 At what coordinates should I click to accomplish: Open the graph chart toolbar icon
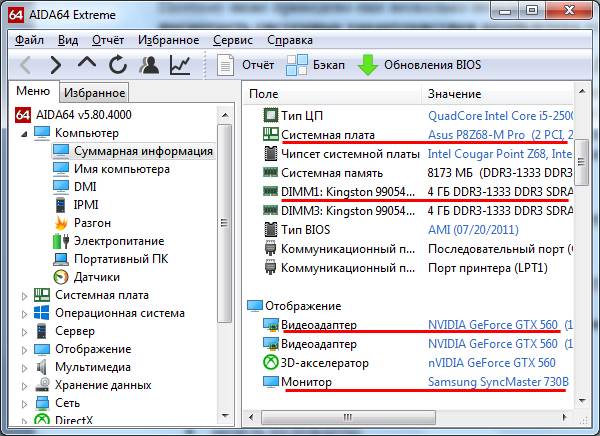[x=180, y=66]
